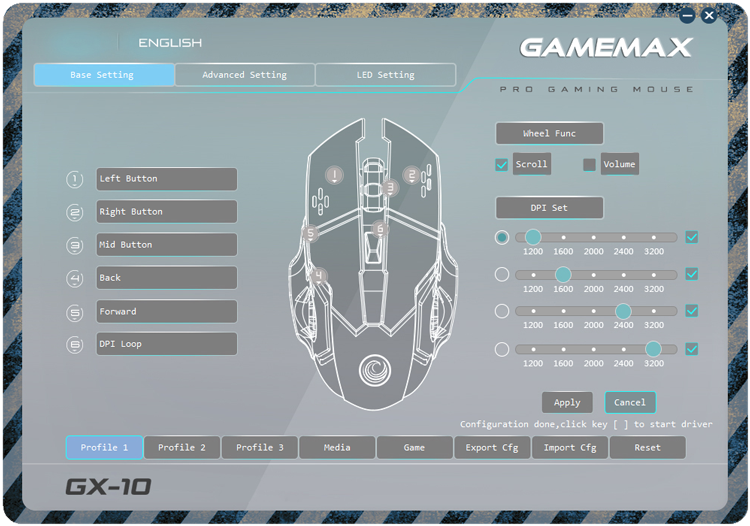
Task: Open the Mid Button assignment dropdown
Action: tap(166, 245)
